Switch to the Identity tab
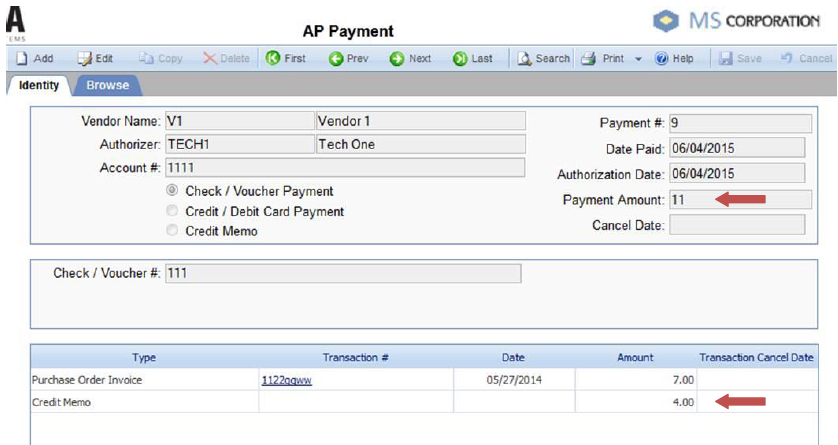The height and width of the screenshot is (445, 838). 39,85
